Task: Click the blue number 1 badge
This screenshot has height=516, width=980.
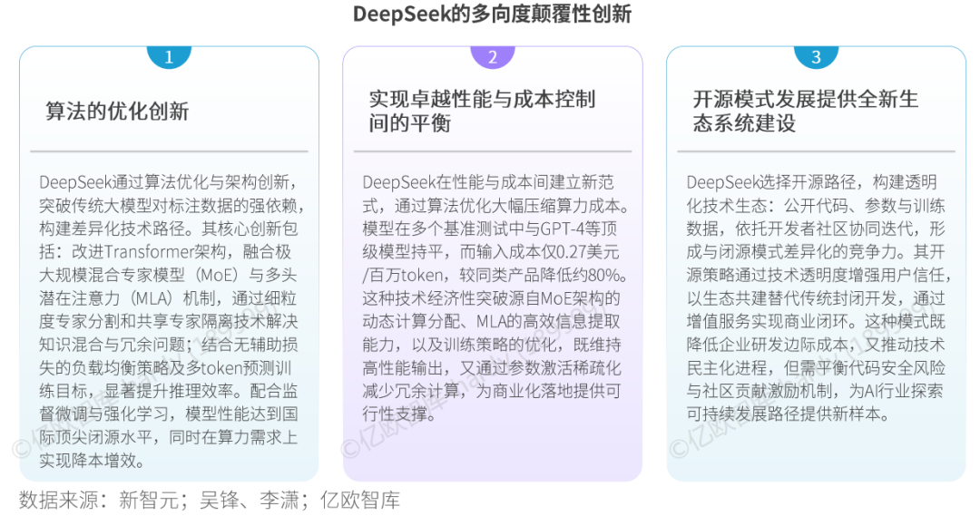Action: (x=169, y=57)
